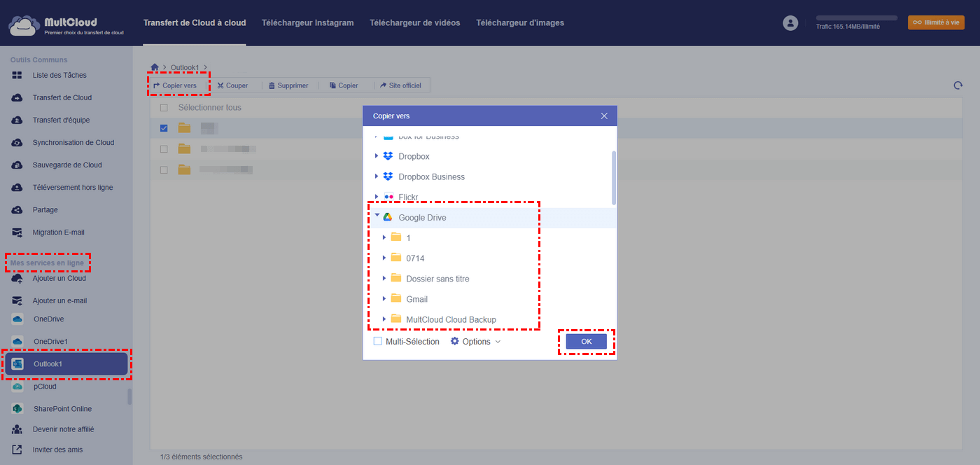Image resolution: width=980 pixels, height=465 pixels.
Task: Open Site officiel toolbar link
Action: point(400,85)
